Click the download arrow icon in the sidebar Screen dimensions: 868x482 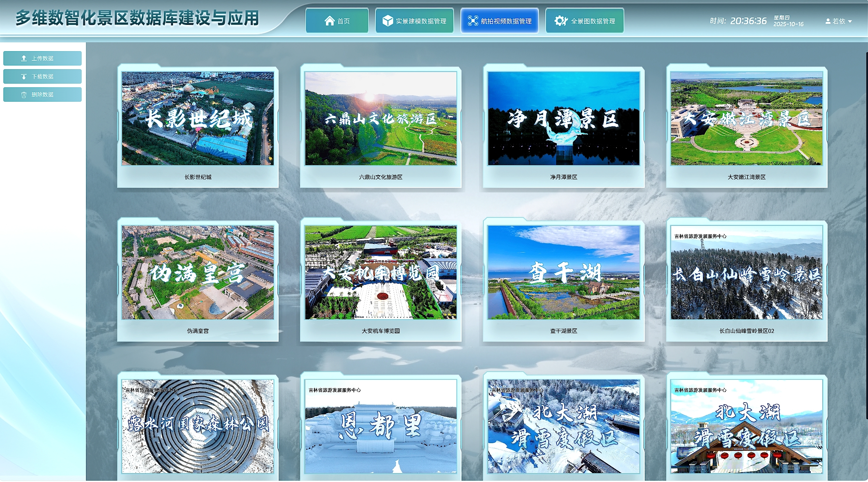pyautogui.click(x=24, y=76)
